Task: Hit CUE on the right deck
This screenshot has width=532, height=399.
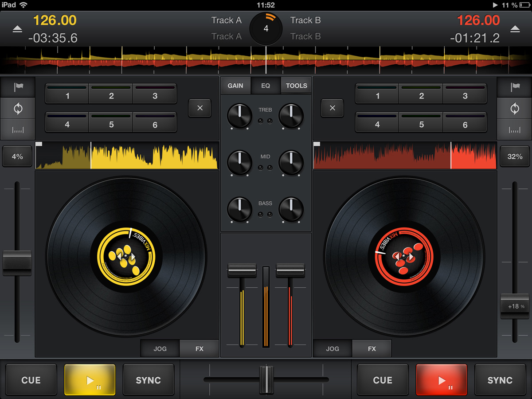Action: point(383,380)
